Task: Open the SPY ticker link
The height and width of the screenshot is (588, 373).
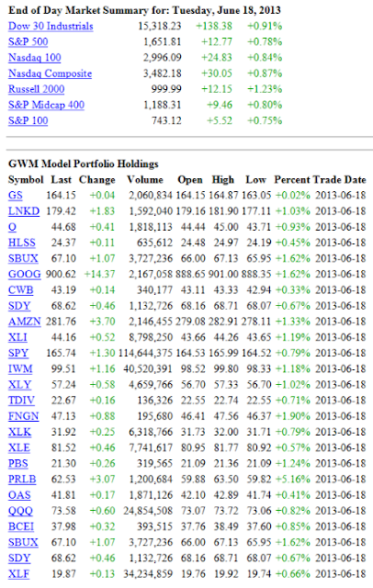Action: coord(18,353)
